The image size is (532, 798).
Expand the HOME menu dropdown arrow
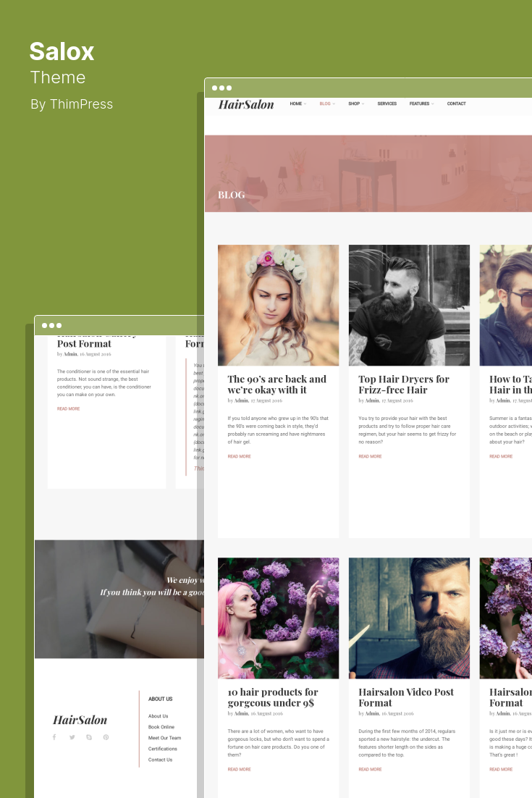point(305,104)
